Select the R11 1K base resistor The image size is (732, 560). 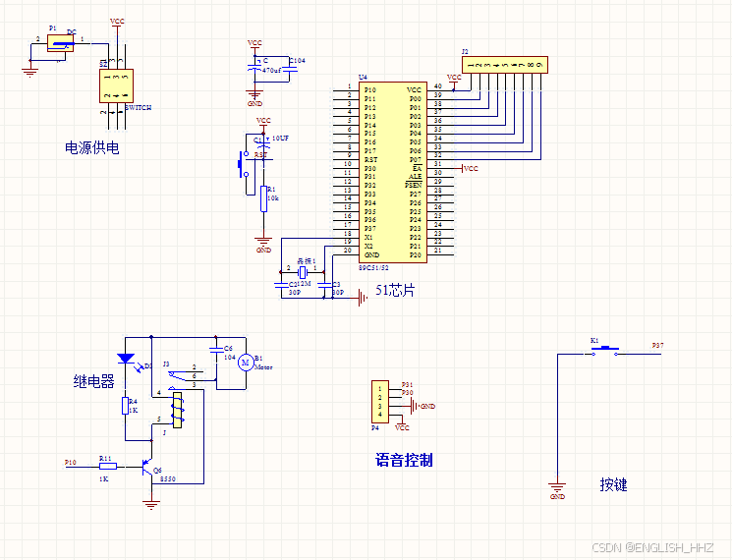click(108, 466)
